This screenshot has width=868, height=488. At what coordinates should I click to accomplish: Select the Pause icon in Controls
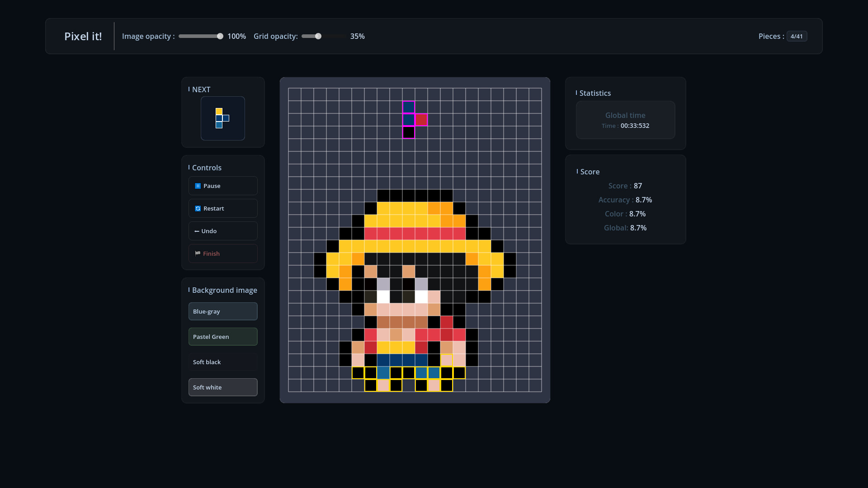tap(198, 186)
